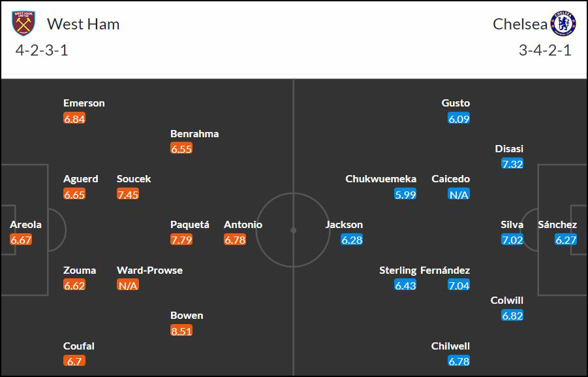
Task: Open the Chelsea team name link
Action: 519,24
